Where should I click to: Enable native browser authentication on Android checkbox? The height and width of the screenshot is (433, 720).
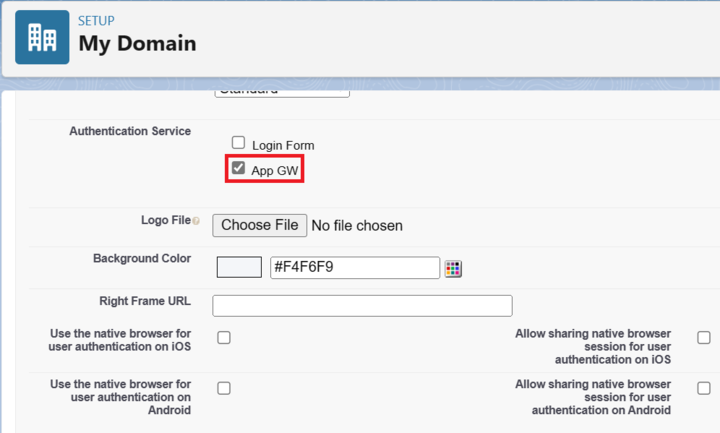(x=224, y=388)
